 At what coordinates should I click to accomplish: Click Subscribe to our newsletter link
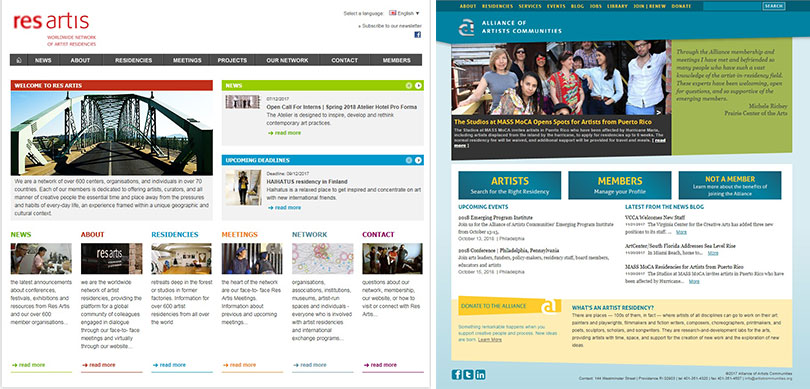(390, 26)
